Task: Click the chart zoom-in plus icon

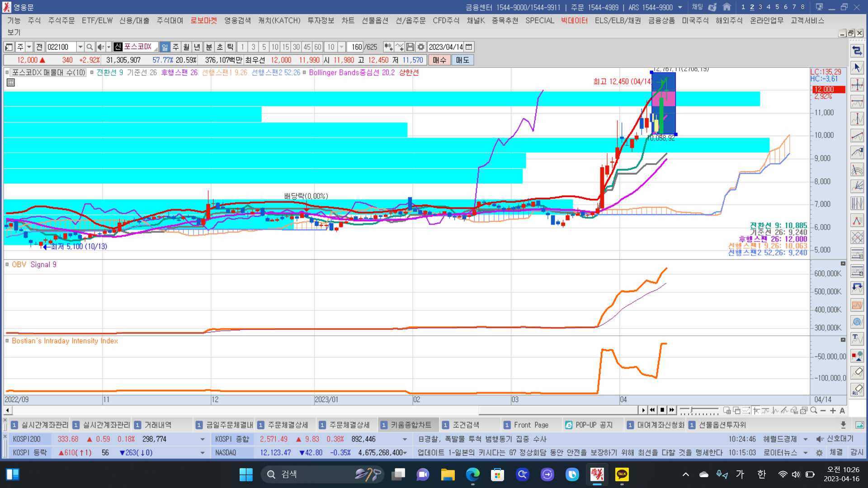Action: tap(833, 410)
